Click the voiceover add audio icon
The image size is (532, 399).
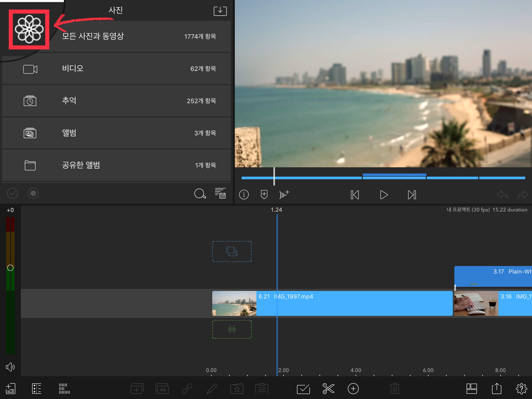284,194
